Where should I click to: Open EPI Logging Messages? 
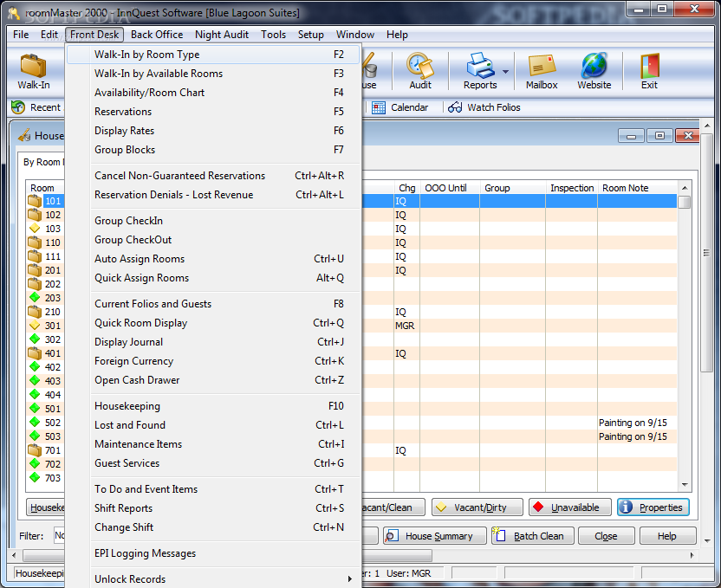[x=213, y=553]
